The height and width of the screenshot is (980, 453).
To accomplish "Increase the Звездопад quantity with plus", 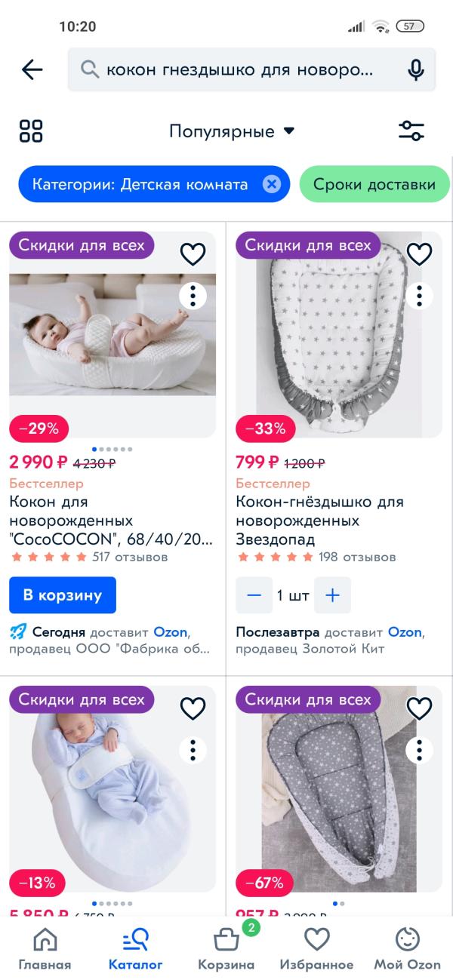I will point(332,595).
